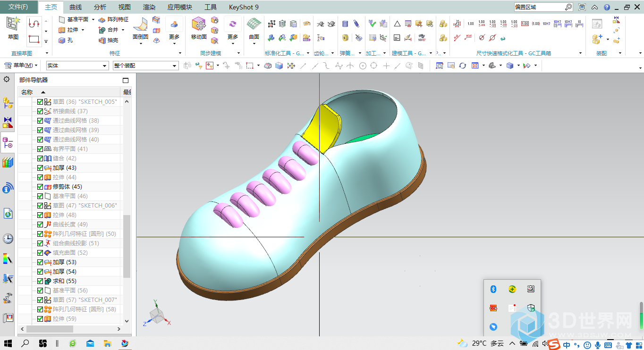This screenshot has height=350, width=644.
Task: Toggle checkbox for 缝合 (42)
Action: [40, 158]
